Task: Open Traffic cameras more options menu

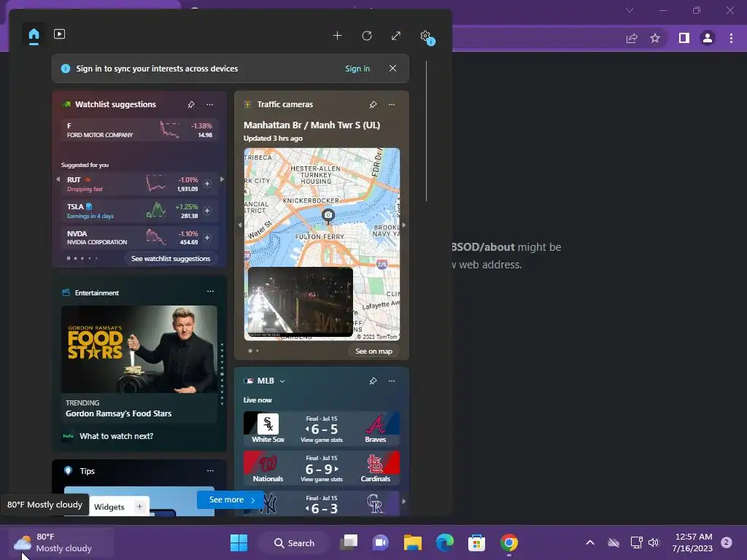Action: pos(392,104)
